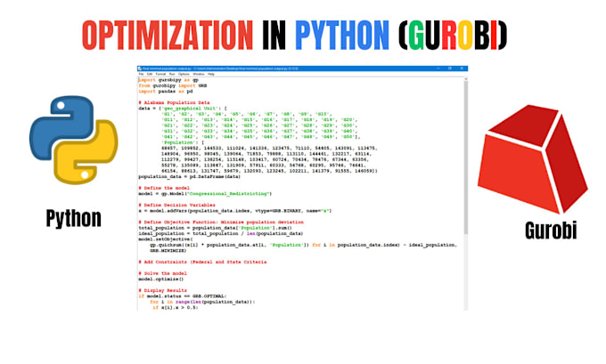
Task: Click the 'Congressional_Redistricting' model name string
Action: coord(230,194)
